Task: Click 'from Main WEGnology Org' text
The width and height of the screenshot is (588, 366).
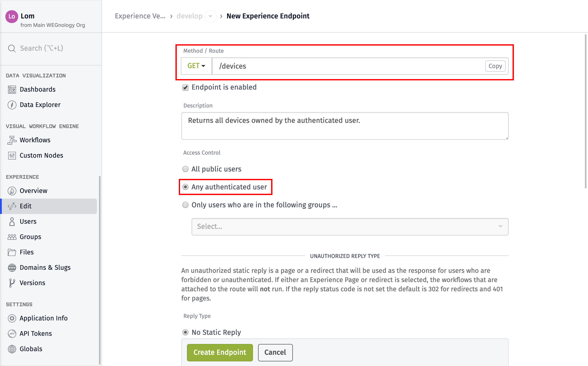Action: click(53, 25)
